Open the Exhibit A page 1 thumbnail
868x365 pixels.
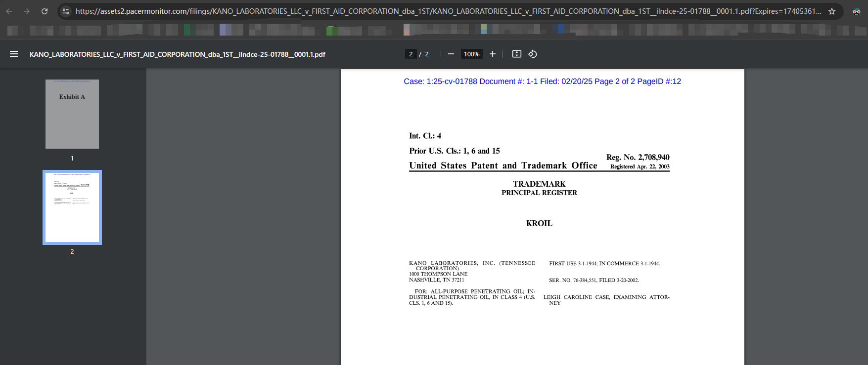[72, 114]
